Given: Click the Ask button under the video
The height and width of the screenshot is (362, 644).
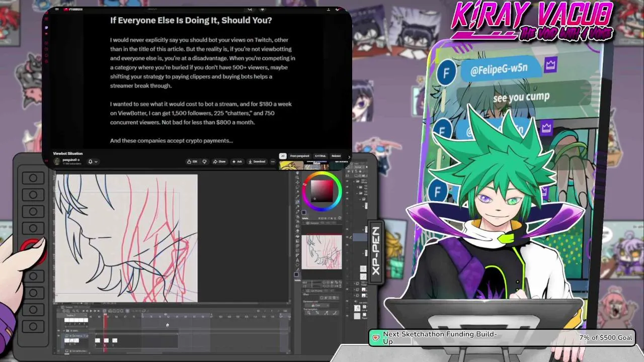Looking at the screenshot, I should (237, 161).
